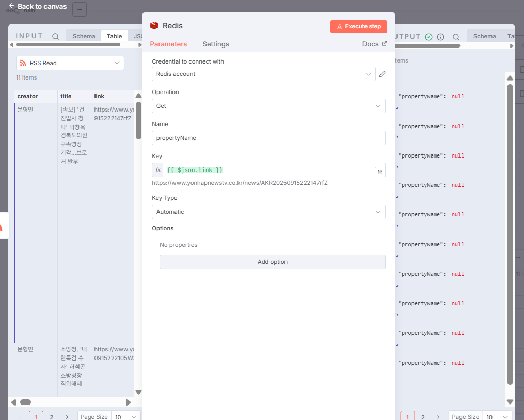Screen dimensions: 524x420
Task: Click input tabs horizontal scrollbar
Action: point(68,45)
